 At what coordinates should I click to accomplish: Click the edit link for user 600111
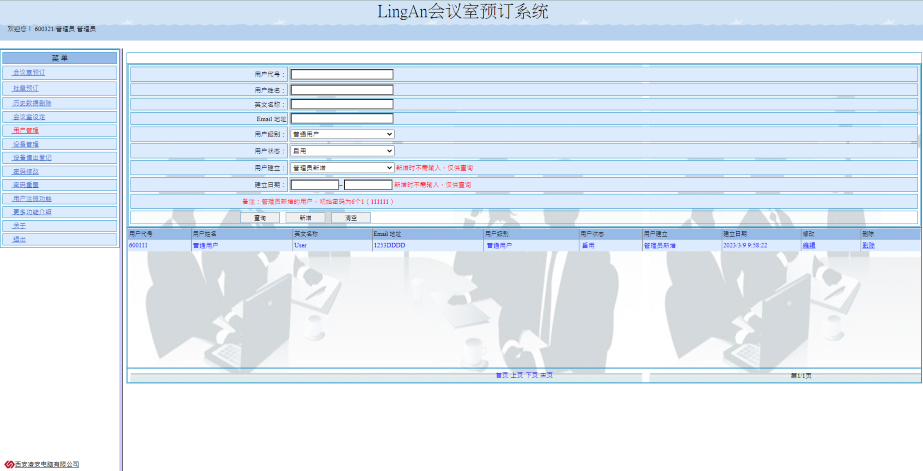(808, 245)
